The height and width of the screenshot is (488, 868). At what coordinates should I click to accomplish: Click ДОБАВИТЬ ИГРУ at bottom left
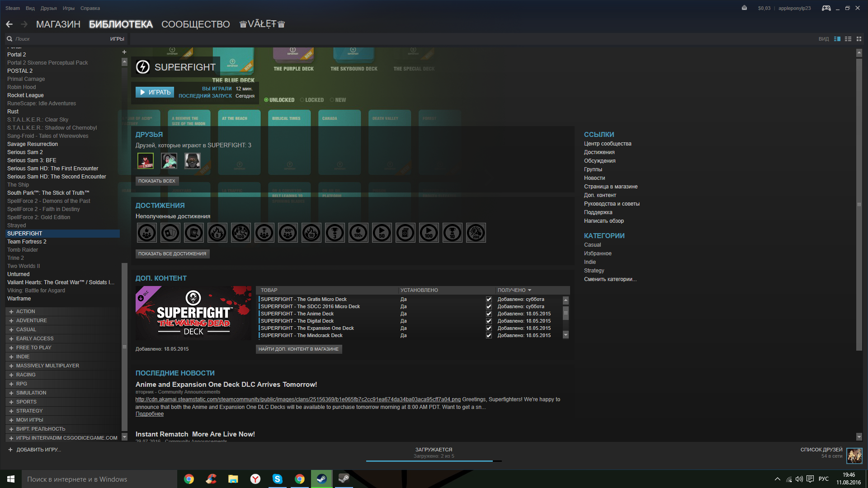click(x=34, y=450)
